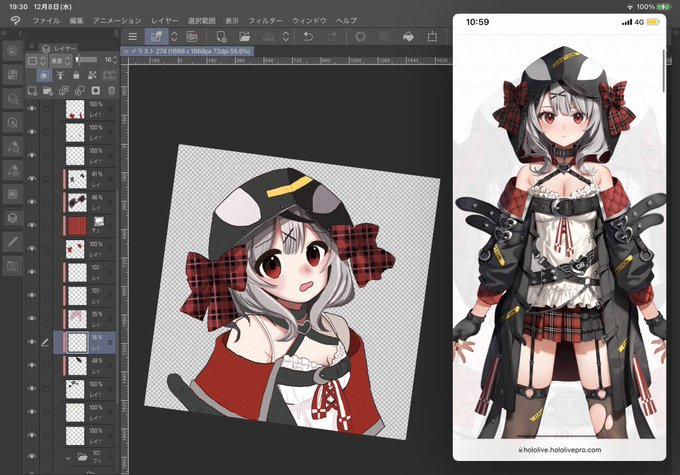Undo the last action
Screen dimensions: 680x475
point(308,37)
